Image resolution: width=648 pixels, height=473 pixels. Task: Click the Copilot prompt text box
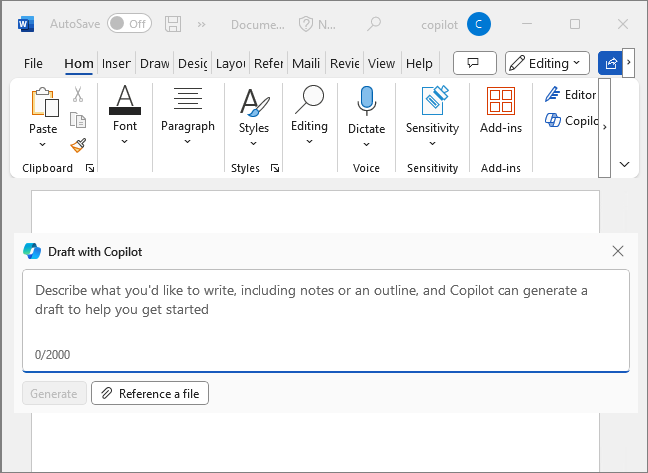pyautogui.click(x=326, y=321)
